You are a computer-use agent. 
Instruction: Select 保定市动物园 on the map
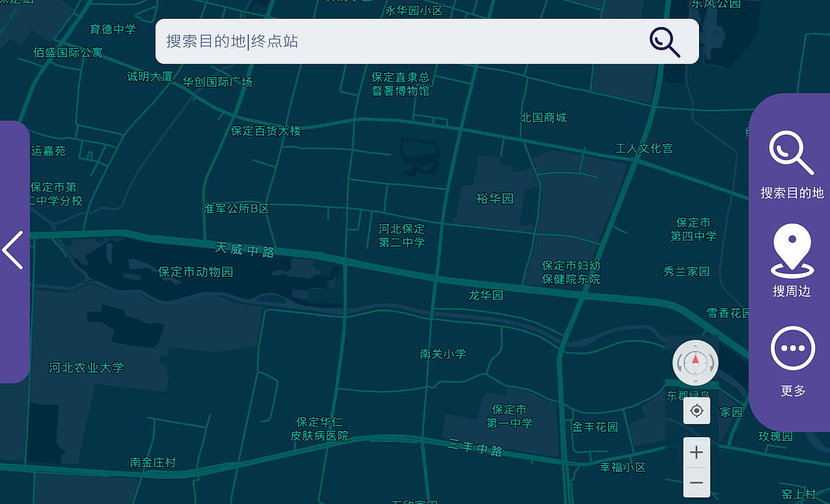point(195,272)
